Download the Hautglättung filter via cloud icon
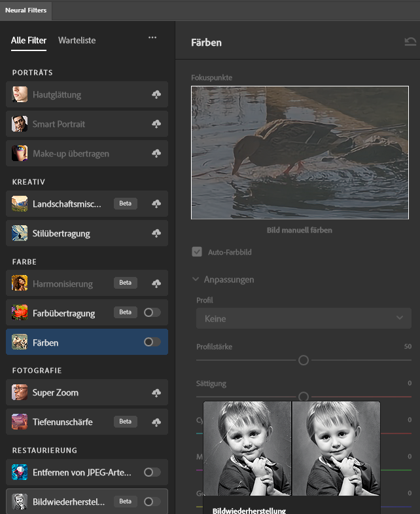 (x=156, y=95)
